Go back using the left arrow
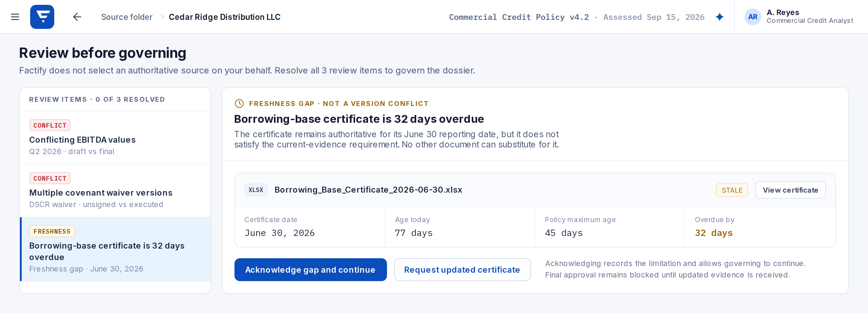This screenshot has width=868, height=313. point(77,17)
